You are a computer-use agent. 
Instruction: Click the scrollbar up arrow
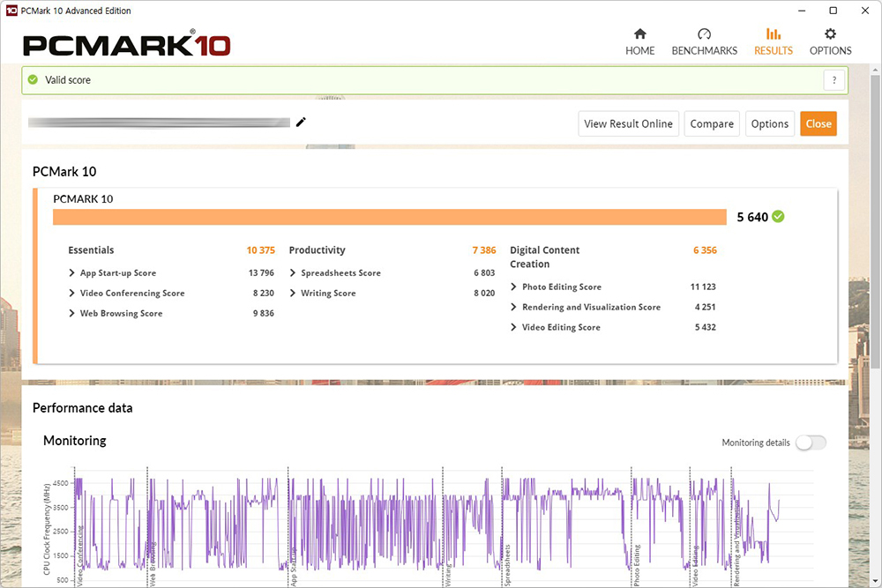pyautogui.click(x=875, y=71)
